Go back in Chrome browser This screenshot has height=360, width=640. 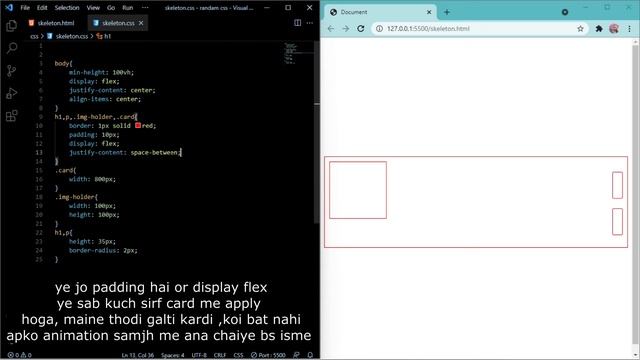331,29
